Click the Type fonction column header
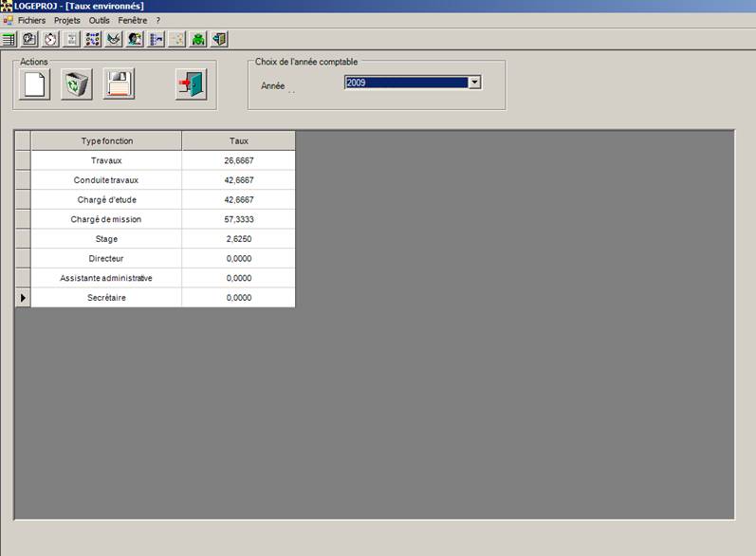The width and height of the screenshot is (756, 556). coord(106,140)
